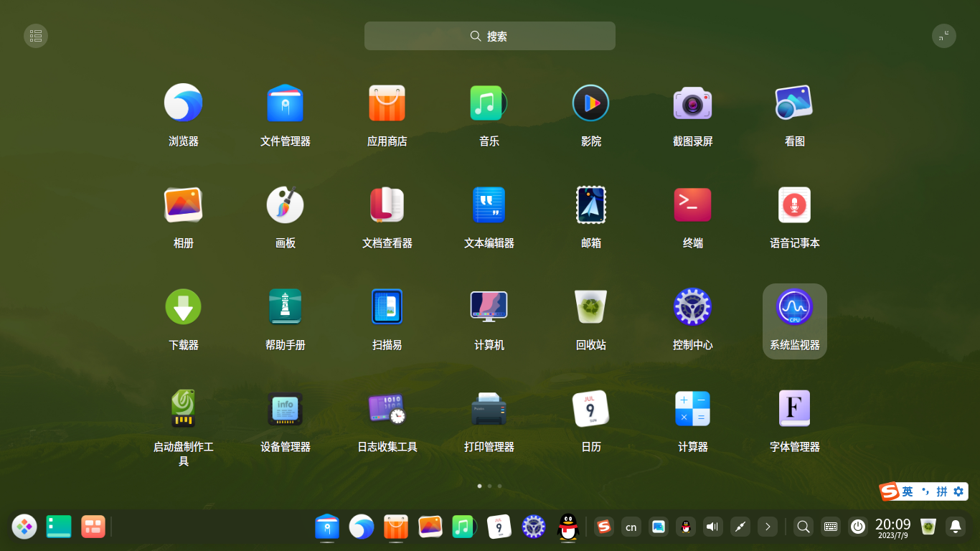The image size is (980, 551).
Task: Open the browser from the dock
Action: point(362,527)
